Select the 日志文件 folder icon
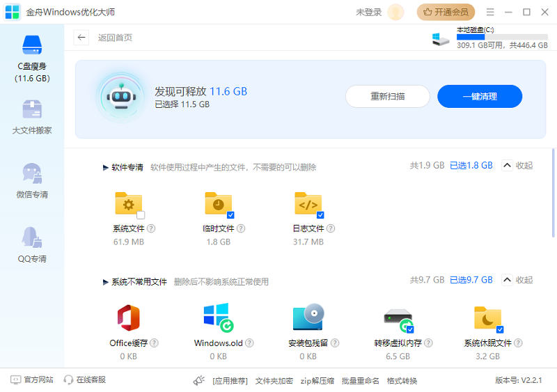 pyautogui.click(x=308, y=203)
